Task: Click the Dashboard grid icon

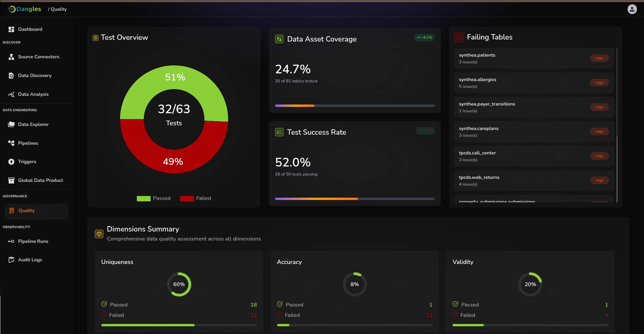Action: tap(11, 29)
